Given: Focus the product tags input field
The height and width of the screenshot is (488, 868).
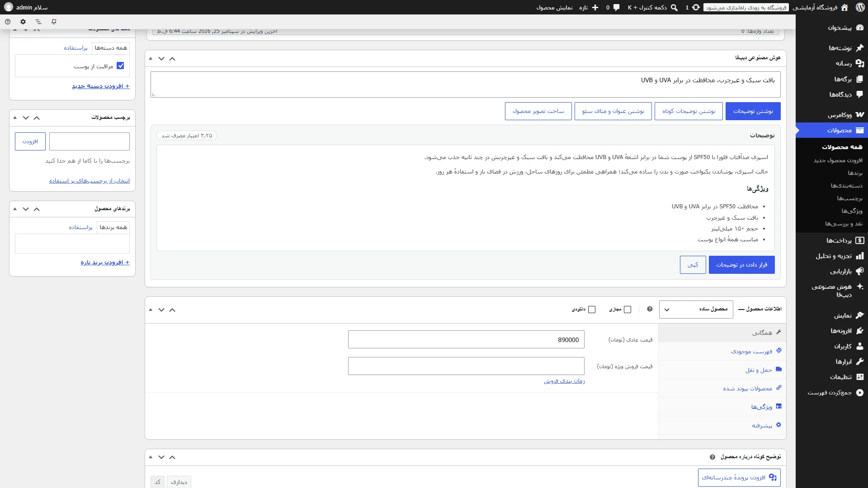Looking at the screenshot, I should pyautogui.click(x=90, y=141).
